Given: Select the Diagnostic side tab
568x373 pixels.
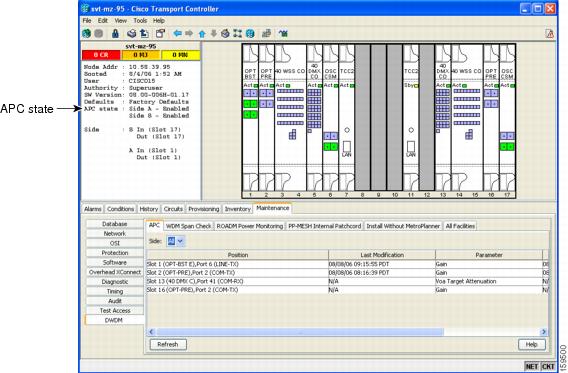Looking at the screenshot, I should tap(114, 282).
